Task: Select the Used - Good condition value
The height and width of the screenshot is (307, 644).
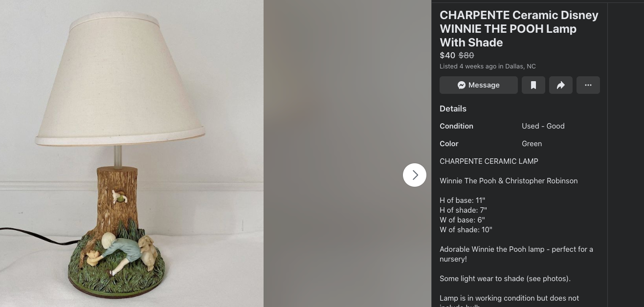Action: point(543,126)
